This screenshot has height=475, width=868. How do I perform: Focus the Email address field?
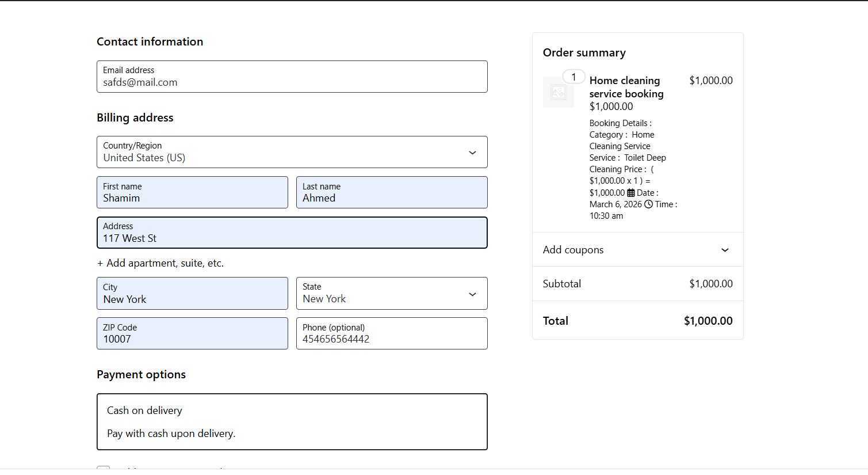(x=292, y=77)
